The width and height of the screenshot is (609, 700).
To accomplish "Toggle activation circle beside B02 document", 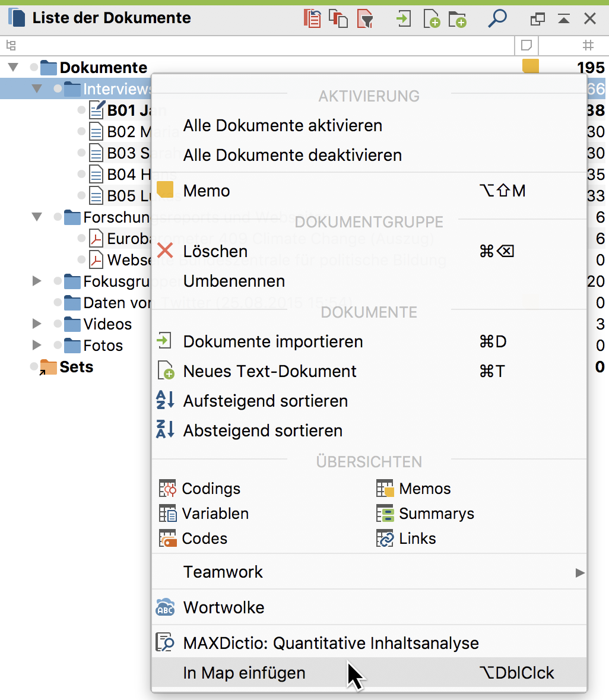I will tap(81, 131).
